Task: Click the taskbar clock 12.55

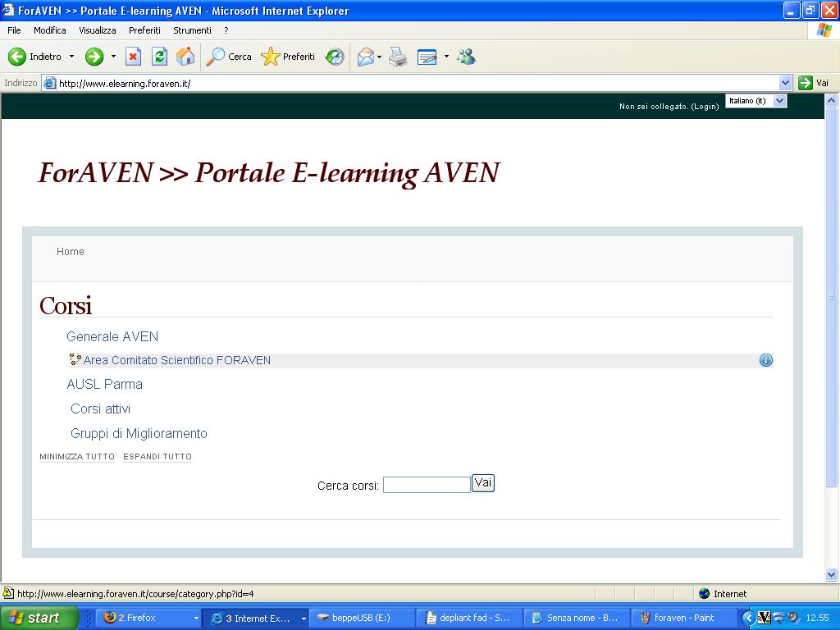Action: 818,619
